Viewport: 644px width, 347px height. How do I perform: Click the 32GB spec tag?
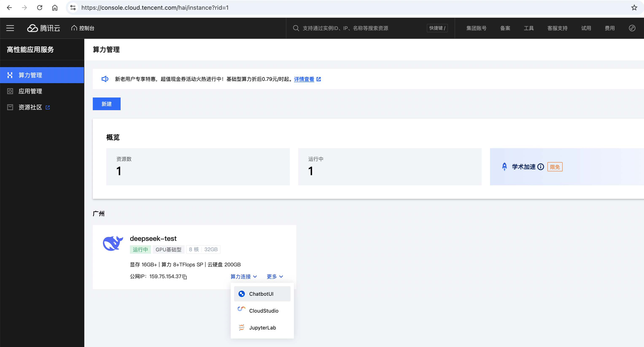tap(211, 249)
